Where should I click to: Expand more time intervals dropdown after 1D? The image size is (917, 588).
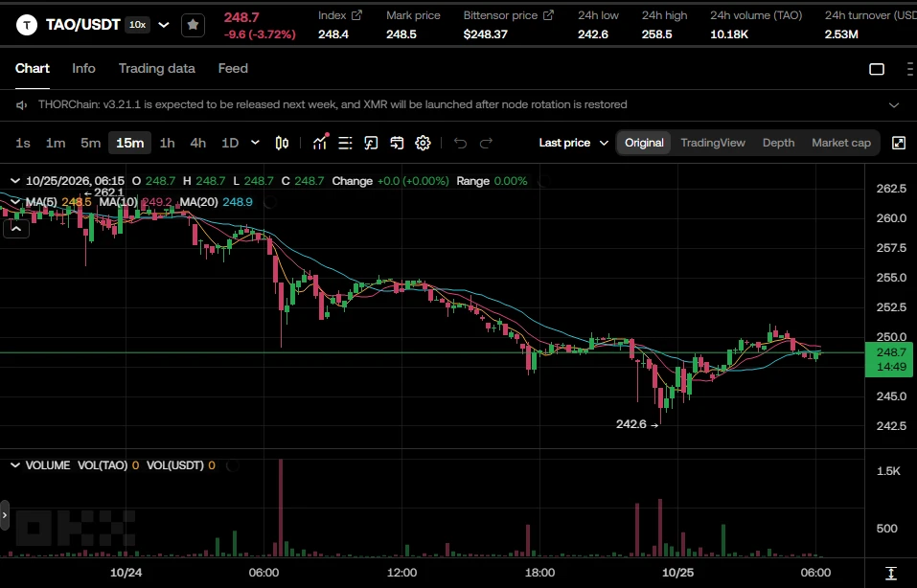(255, 143)
